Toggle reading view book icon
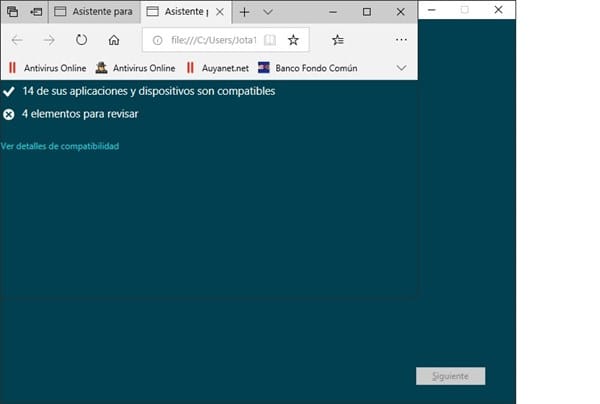Viewport: 600px width, 404px height. [270, 40]
